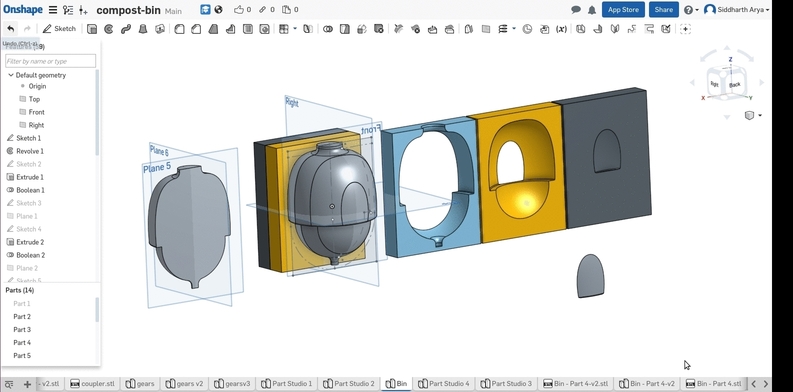Select the Boolean tool icon
793x392 pixels.
click(x=328, y=29)
